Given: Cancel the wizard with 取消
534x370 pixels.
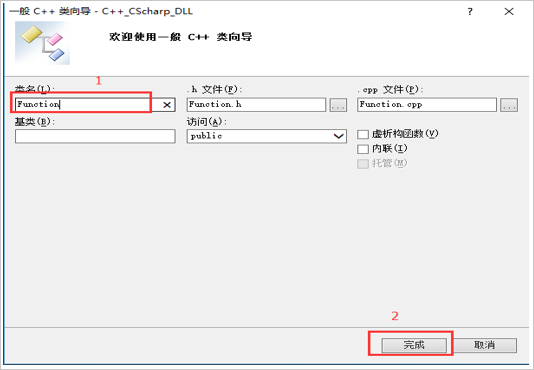Looking at the screenshot, I should [x=484, y=345].
